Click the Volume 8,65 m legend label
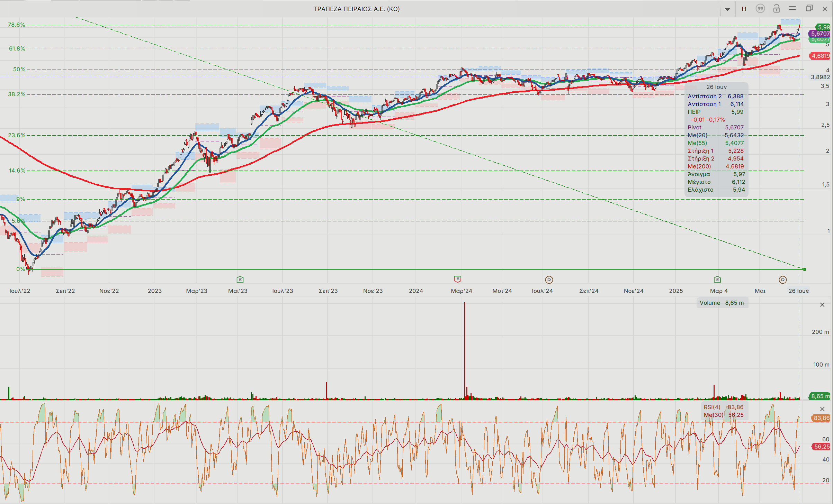The width and height of the screenshot is (833, 504). 722,303
